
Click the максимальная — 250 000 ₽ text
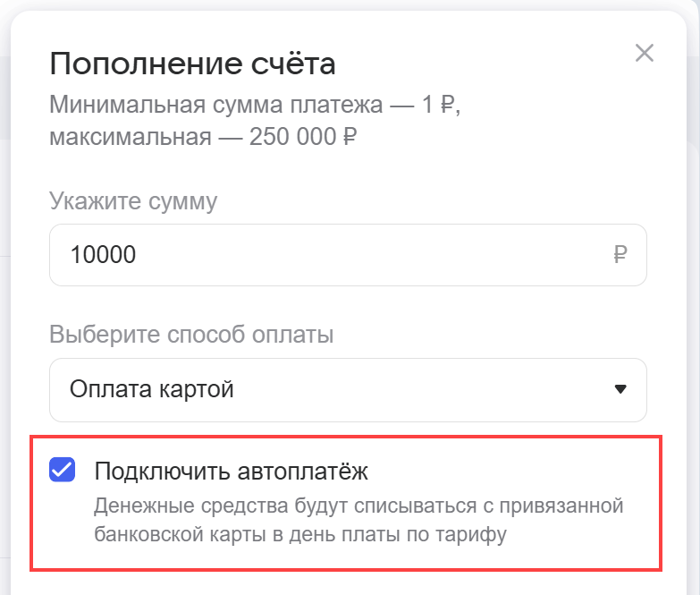[204, 138]
